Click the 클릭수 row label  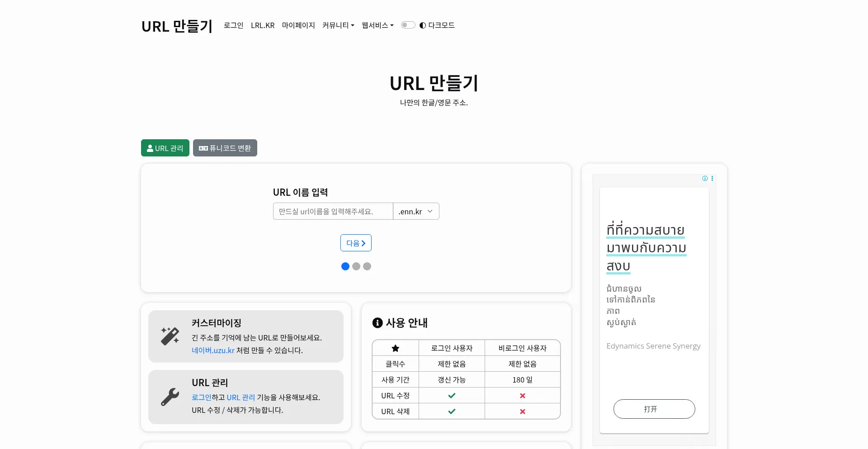click(396, 364)
